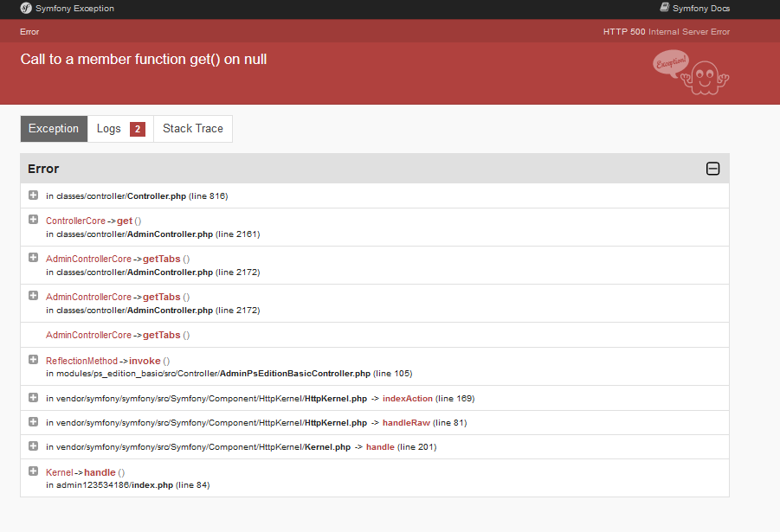Click the ControllerCore class name
Viewport: 780px width, 532px height.
[75, 221]
